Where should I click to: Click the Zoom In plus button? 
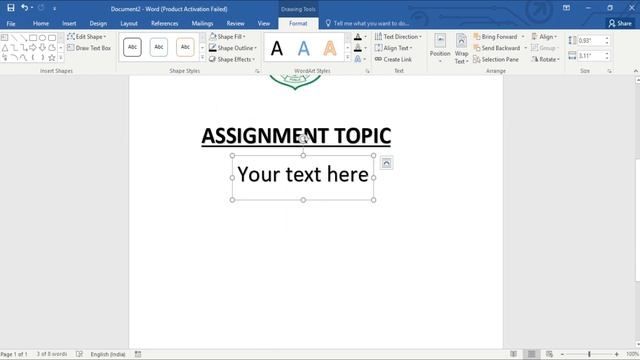pos(616,354)
